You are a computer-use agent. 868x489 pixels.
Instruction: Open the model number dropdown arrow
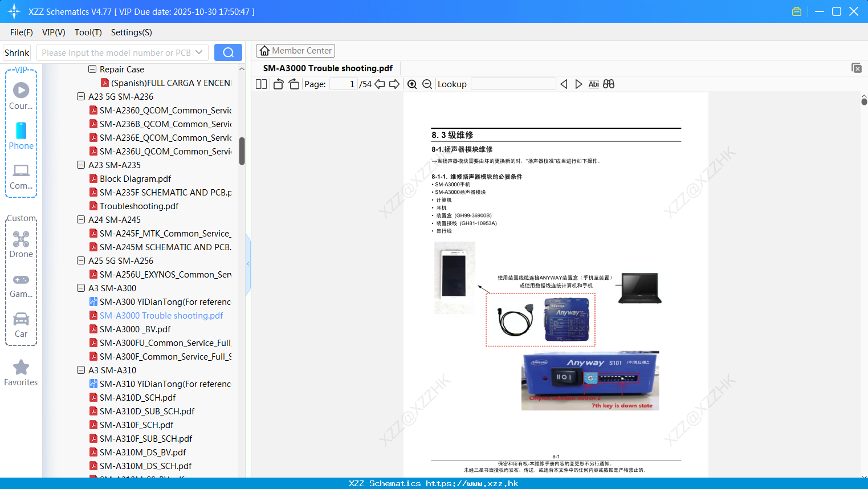(x=199, y=52)
